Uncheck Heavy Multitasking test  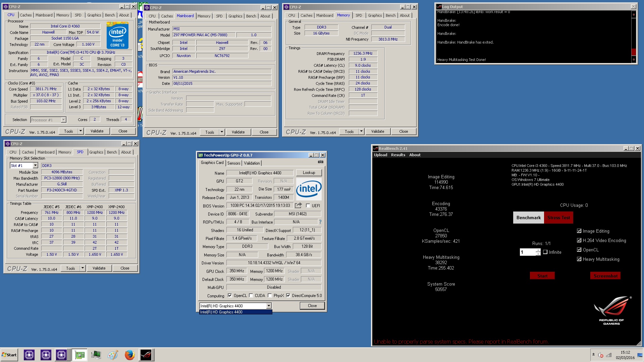(579, 259)
